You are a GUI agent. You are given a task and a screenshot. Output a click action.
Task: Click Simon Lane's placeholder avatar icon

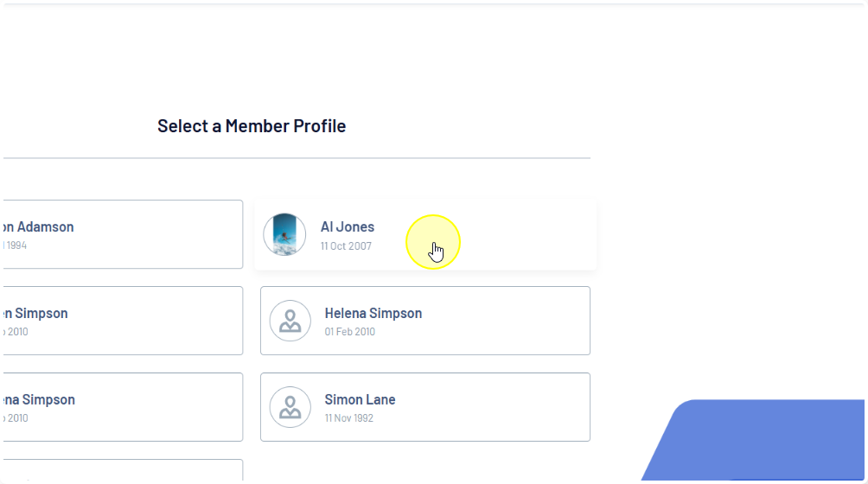[x=290, y=407]
